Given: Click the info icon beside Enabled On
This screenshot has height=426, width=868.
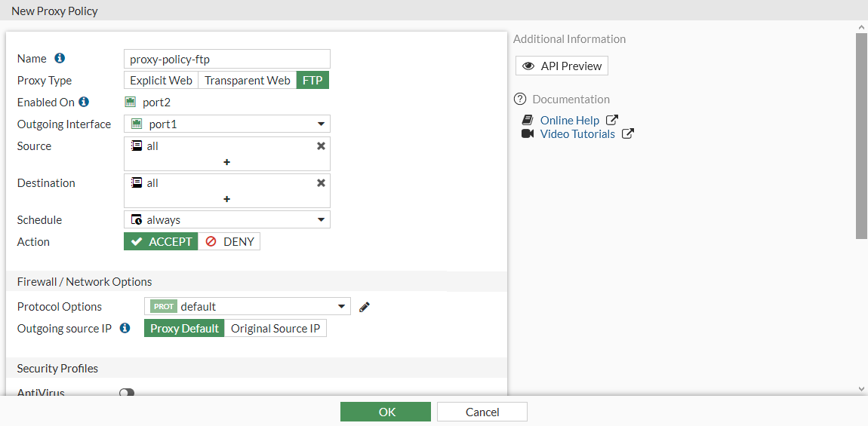Looking at the screenshot, I should [84, 102].
